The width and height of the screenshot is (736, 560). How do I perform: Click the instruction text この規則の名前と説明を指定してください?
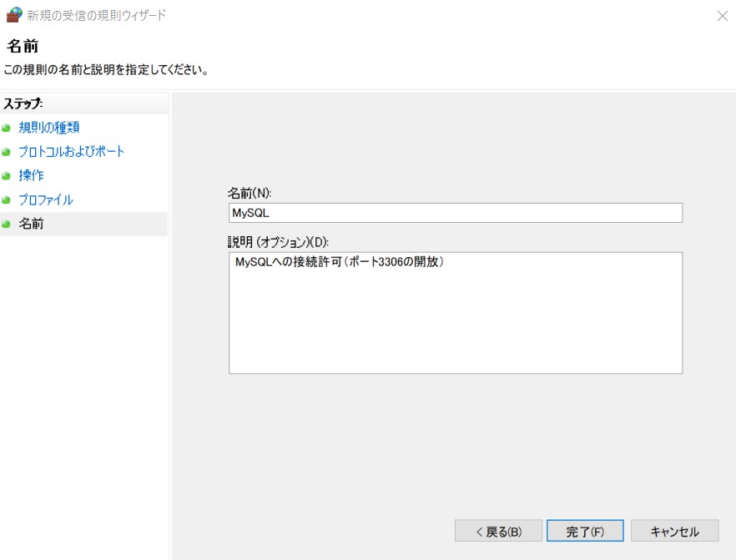(106, 70)
